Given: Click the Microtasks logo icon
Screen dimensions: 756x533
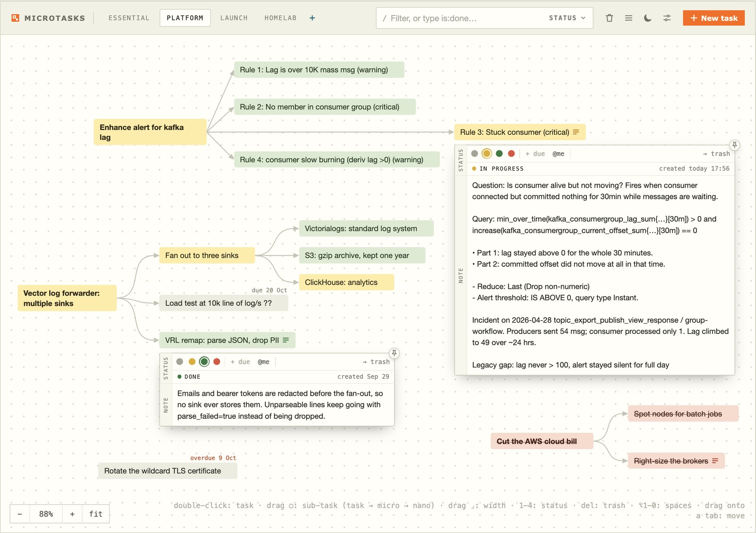Looking at the screenshot, I should click(16, 18).
